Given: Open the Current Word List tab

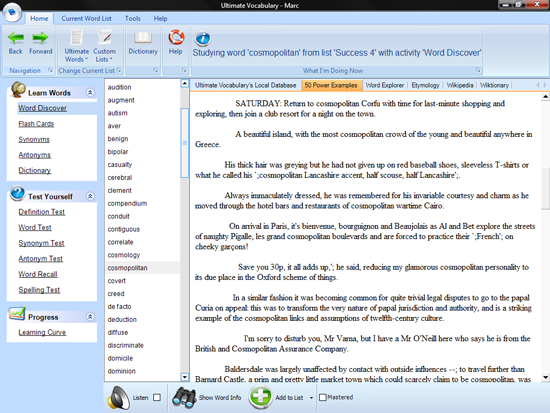Looking at the screenshot, I should coord(86,19).
